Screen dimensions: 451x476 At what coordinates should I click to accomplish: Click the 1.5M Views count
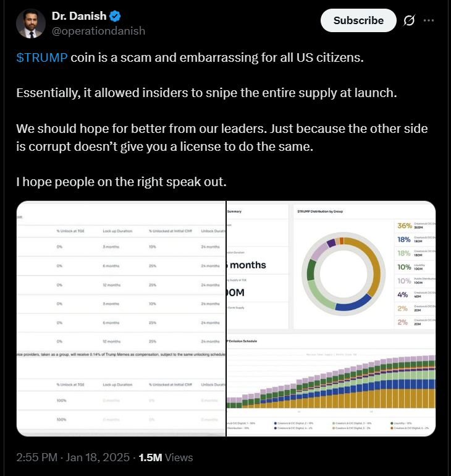pos(166,457)
